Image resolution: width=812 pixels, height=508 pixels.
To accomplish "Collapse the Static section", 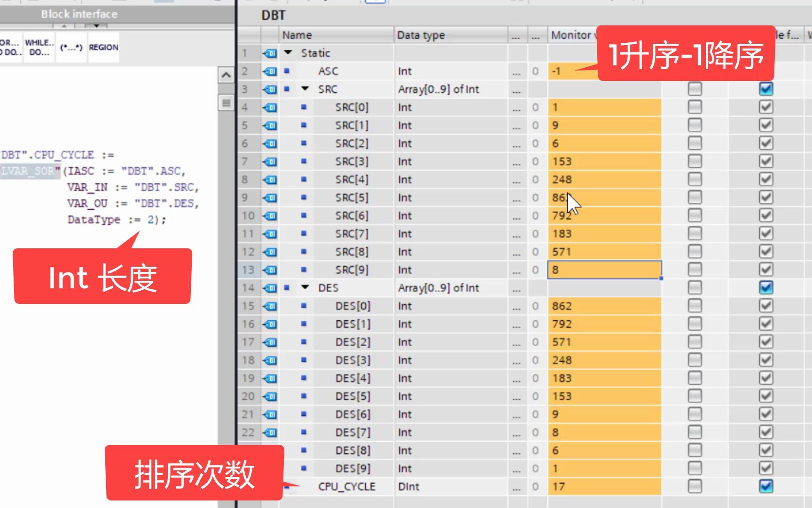I will point(289,53).
